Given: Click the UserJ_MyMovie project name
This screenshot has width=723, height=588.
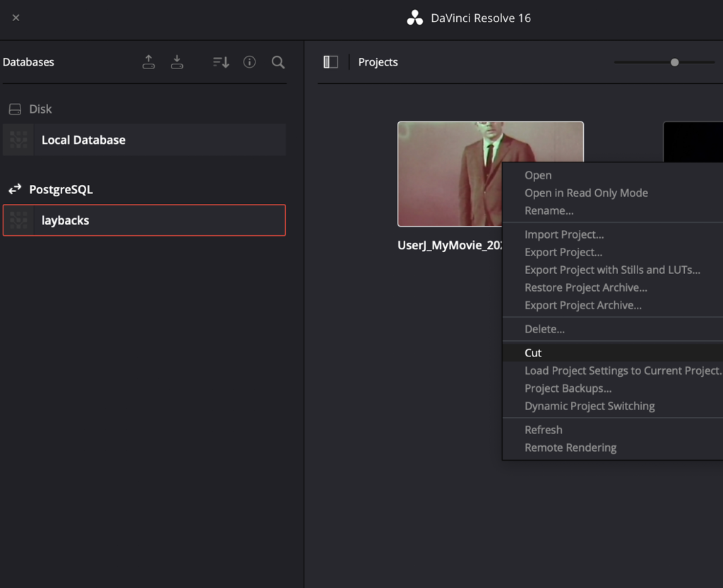Looking at the screenshot, I should (x=450, y=245).
